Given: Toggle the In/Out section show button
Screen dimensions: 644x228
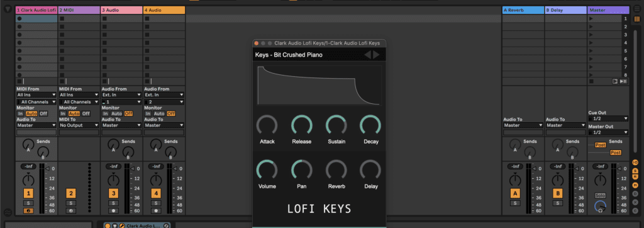Looking at the screenshot, I should pyautogui.click(x=635, y=162).
